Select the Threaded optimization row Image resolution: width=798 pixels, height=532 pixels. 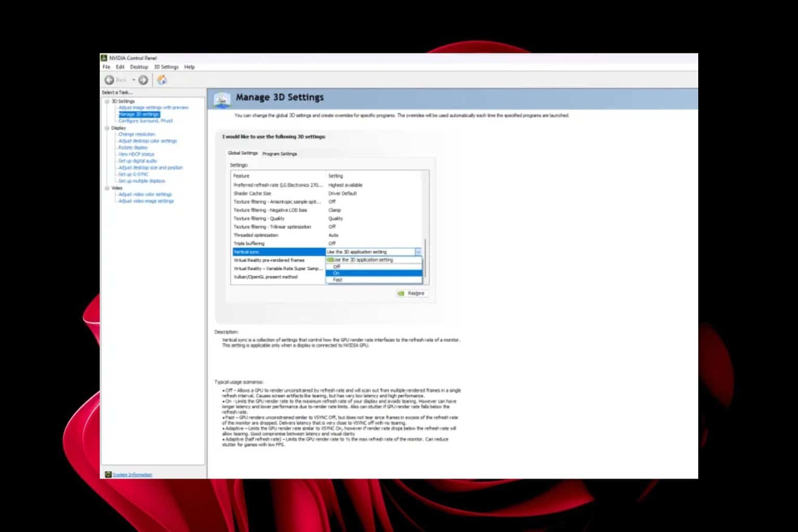327,235
